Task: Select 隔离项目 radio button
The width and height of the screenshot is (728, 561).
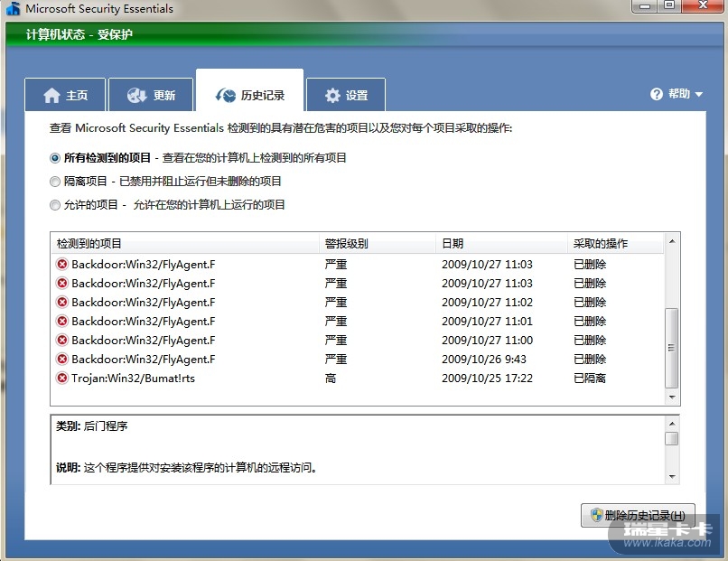Action: (x=55, y=182)
